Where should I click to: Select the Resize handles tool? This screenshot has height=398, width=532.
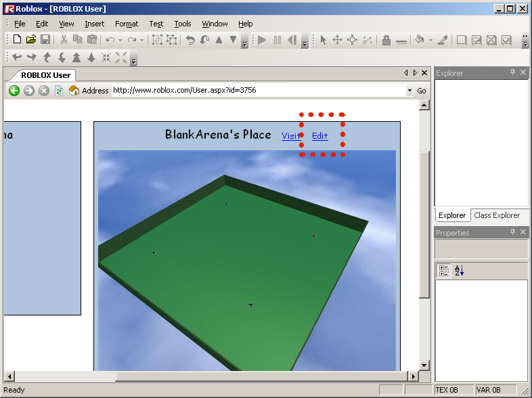[353, 40]
